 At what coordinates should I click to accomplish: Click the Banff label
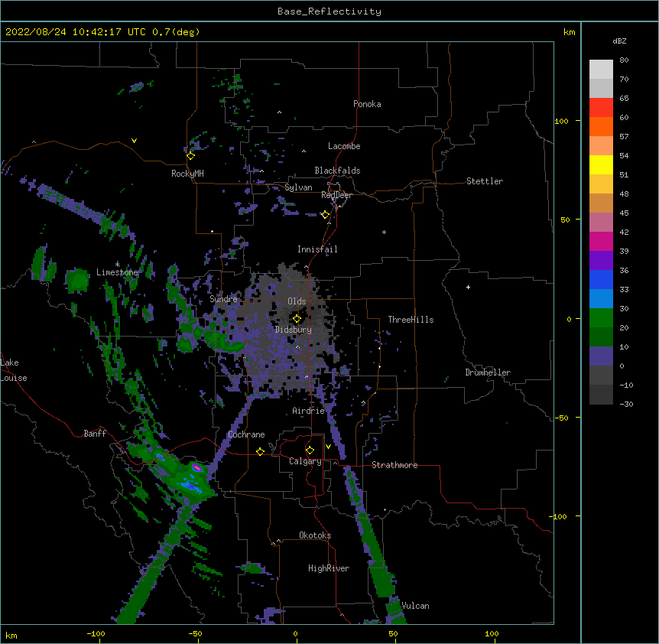tap(95, 434)
